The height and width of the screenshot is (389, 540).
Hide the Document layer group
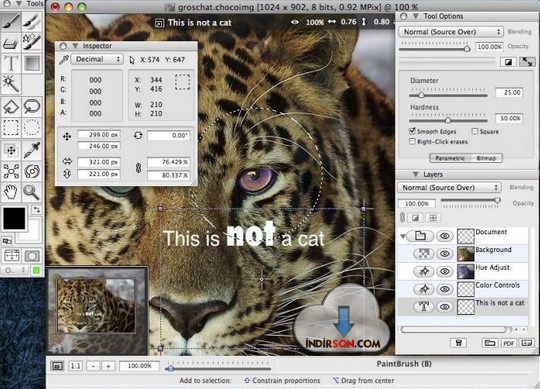(x=445, y=236)
